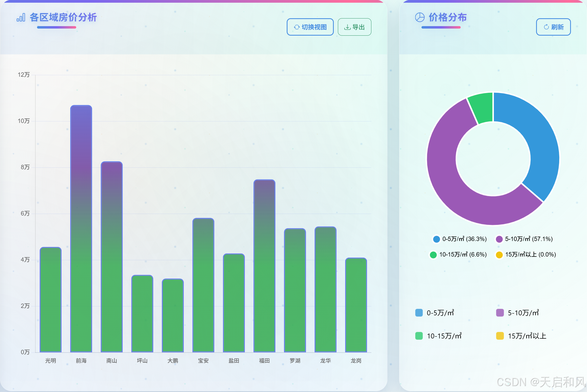This screenshot has height=392, width=587.
Task: Select the 宝安 bar in the chart
Action: click(203, 285)
